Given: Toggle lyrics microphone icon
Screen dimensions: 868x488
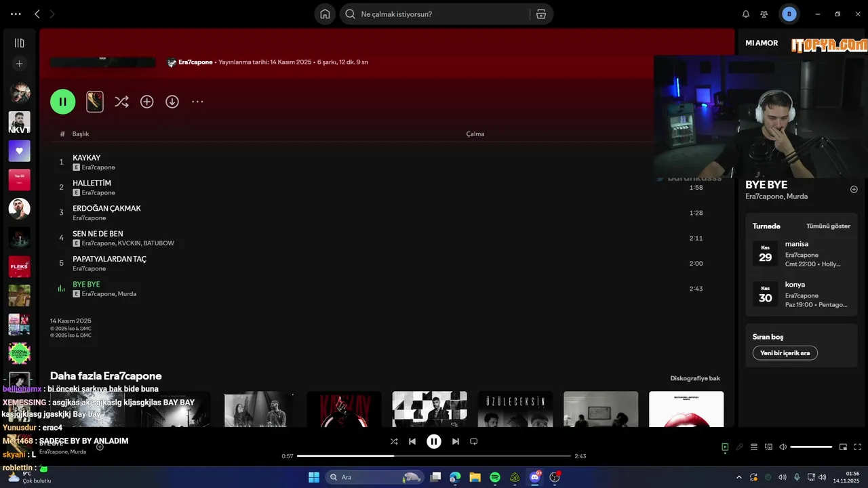Looking at the screenshot, I should [740, 447].
